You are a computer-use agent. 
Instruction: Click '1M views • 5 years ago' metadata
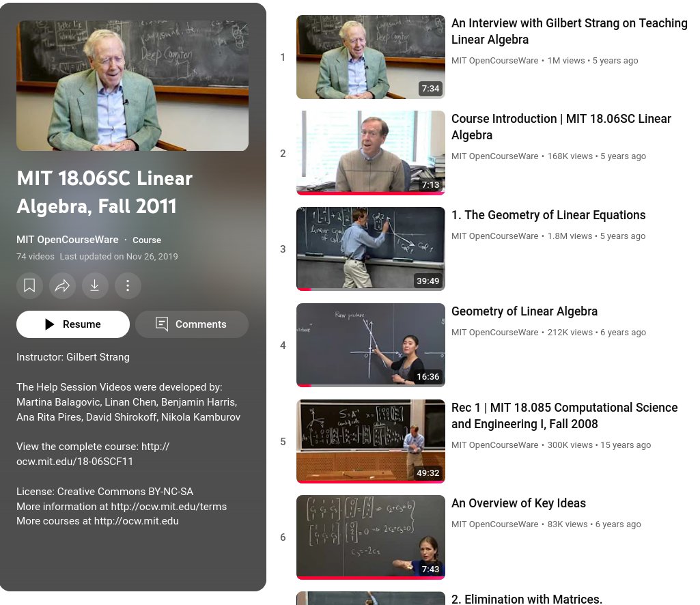point(593,60)
